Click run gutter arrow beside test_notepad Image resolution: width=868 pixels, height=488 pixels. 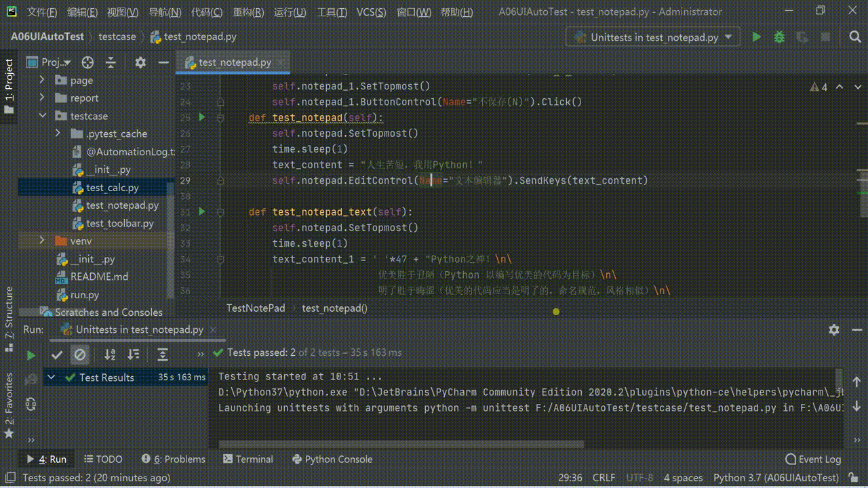(x=201, y=117)
